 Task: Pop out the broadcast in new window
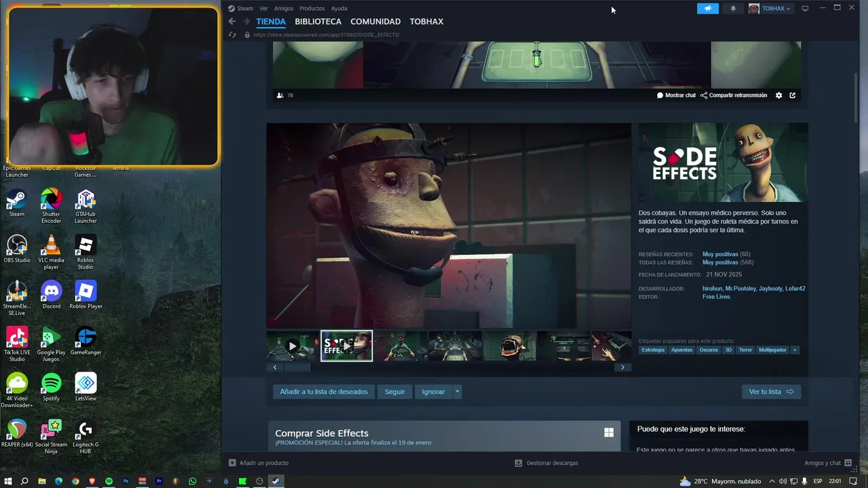(x=792, y=96)
